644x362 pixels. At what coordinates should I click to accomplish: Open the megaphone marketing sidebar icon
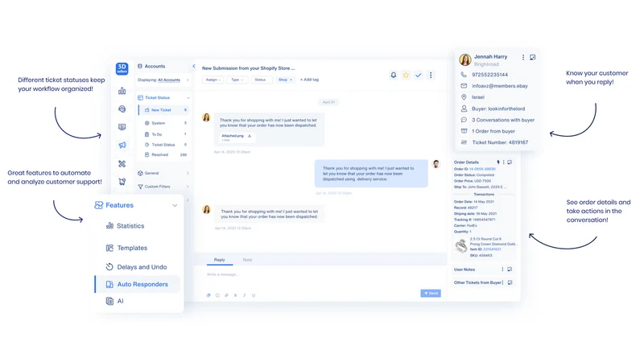(x=122, y=145)
